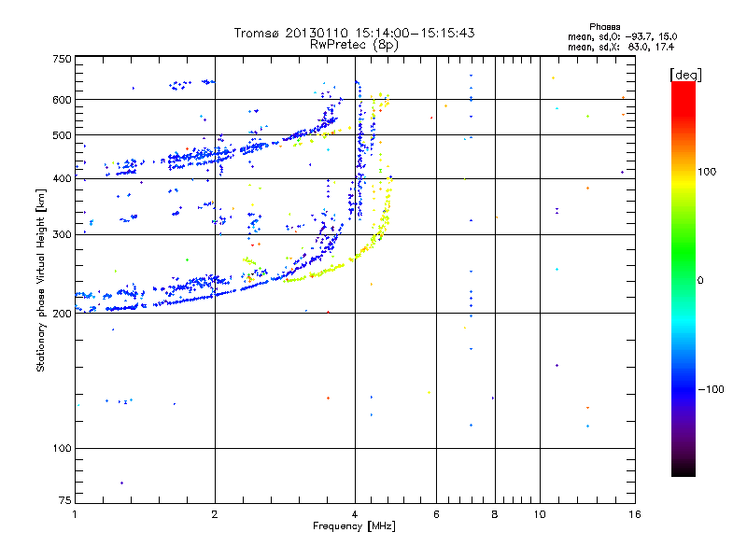Click the y-axis tick label '400'

pyautogui.click(x=62, y=178)
